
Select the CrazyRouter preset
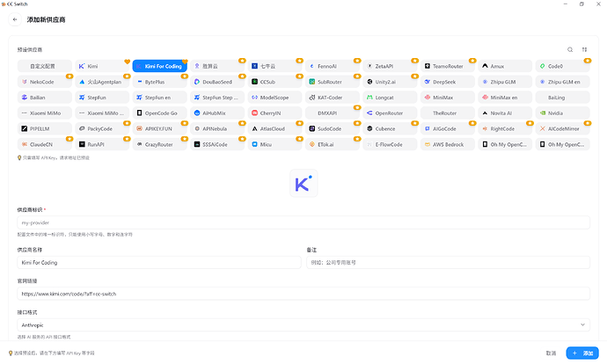click(x=159, y=144)
